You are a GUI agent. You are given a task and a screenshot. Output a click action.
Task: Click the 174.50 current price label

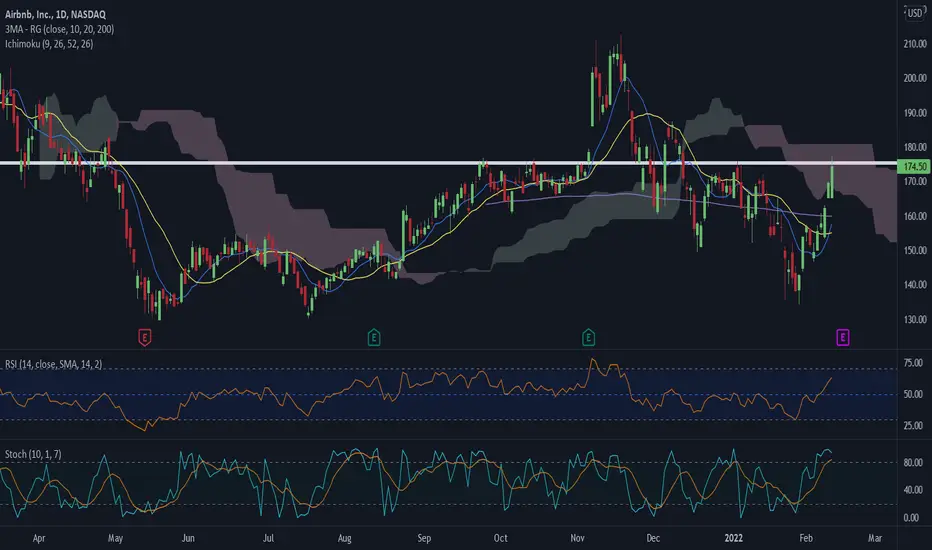915,166
